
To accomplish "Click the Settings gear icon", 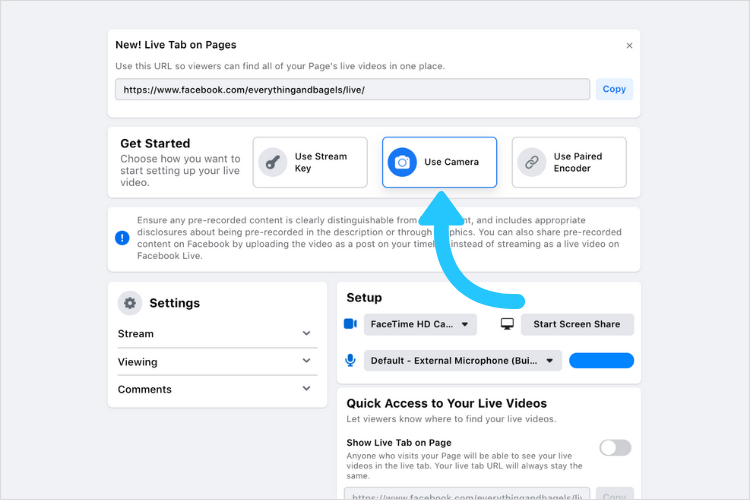I will click(x=130, y=303).
